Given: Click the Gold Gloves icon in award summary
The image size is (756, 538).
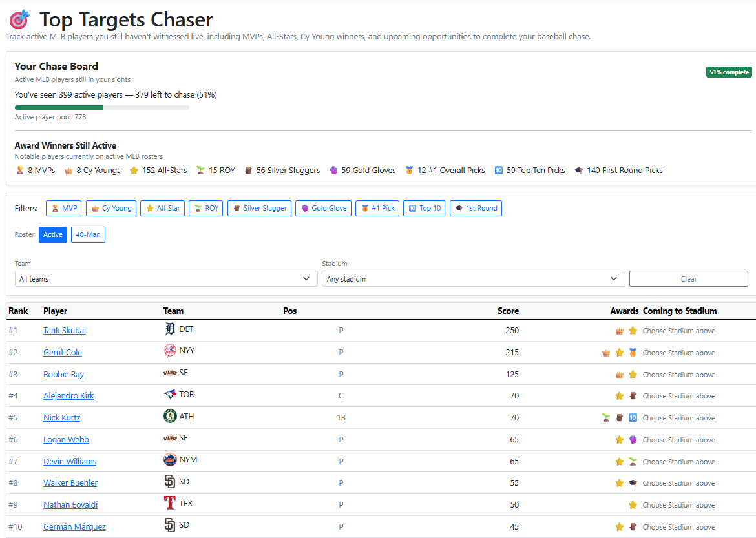Looking at the screenshot, I should point(333,170).
